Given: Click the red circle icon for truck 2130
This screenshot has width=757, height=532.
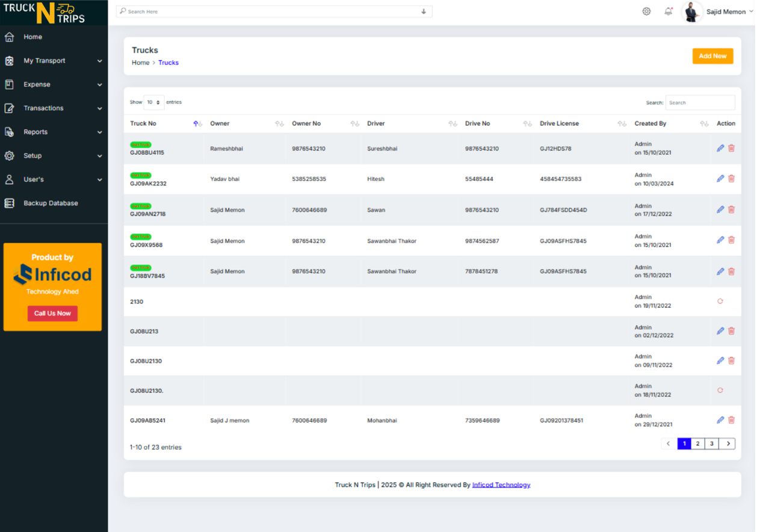Looking at the screenshot, I should (x=720, y=301).
